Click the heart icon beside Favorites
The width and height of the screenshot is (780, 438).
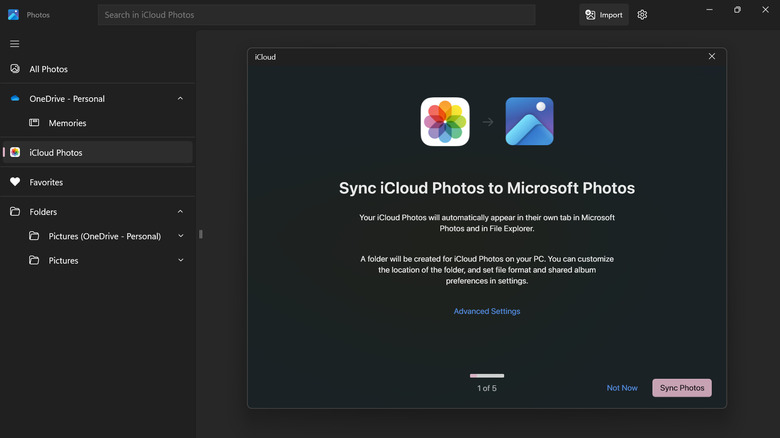[x=15, y=182]
